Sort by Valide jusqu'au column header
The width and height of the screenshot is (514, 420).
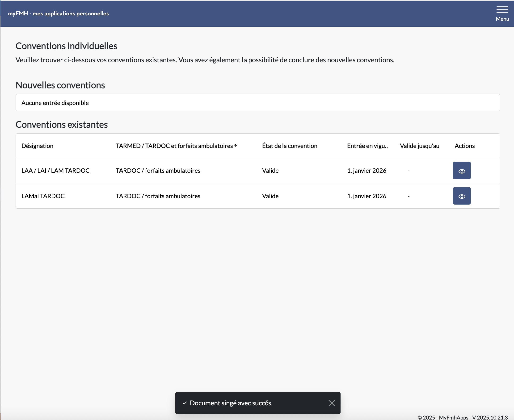point(419,146)
